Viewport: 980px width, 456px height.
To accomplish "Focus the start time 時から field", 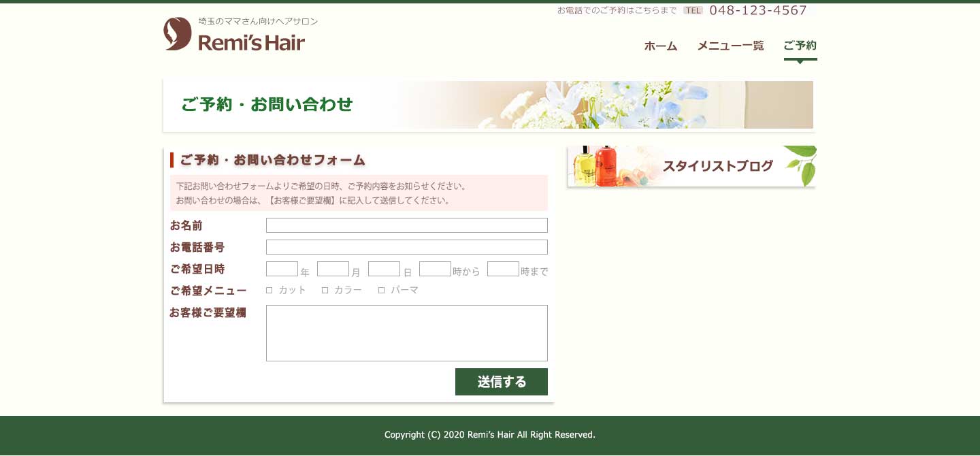I will click(435, 269).
